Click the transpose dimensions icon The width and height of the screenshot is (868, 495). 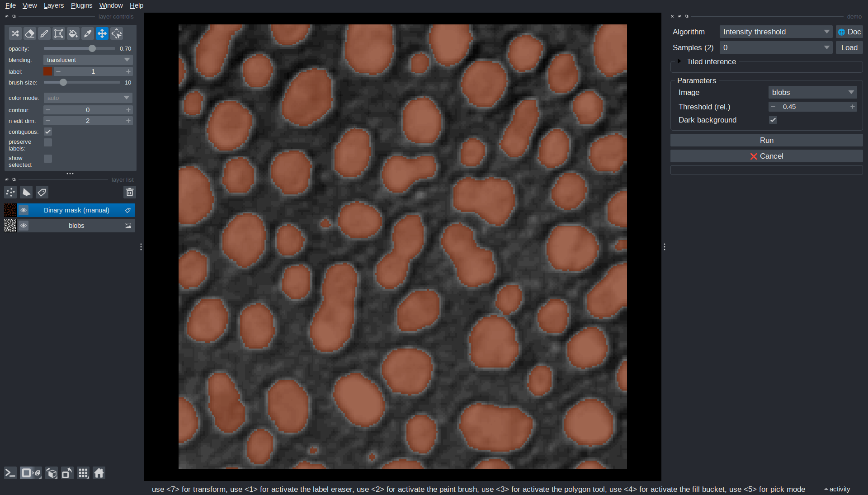click(67, 473)
